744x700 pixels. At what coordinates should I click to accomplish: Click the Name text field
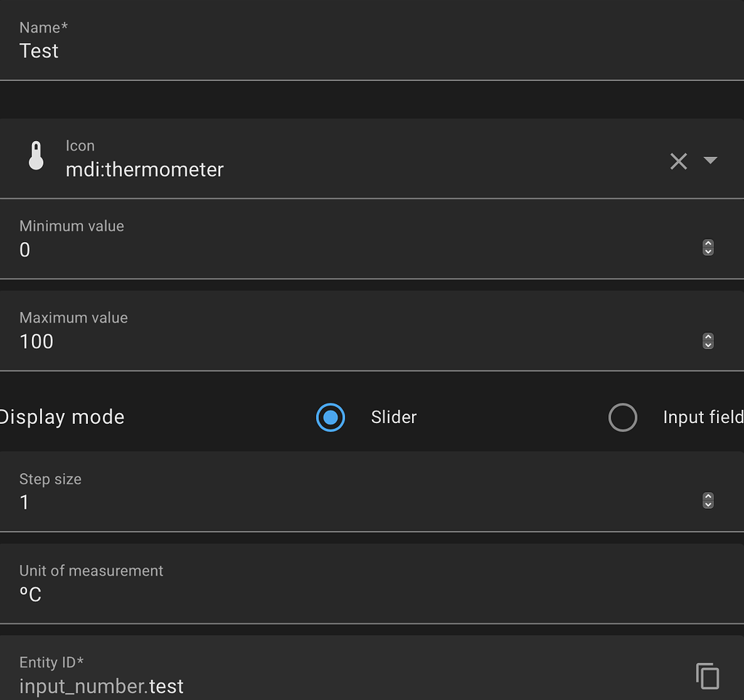point(291,51)
